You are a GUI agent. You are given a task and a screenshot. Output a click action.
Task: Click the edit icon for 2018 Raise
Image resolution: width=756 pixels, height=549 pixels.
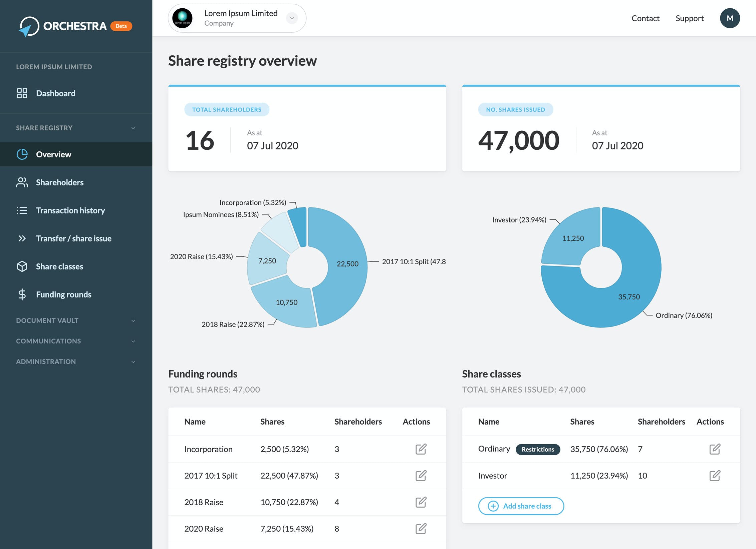coord(421,502)
